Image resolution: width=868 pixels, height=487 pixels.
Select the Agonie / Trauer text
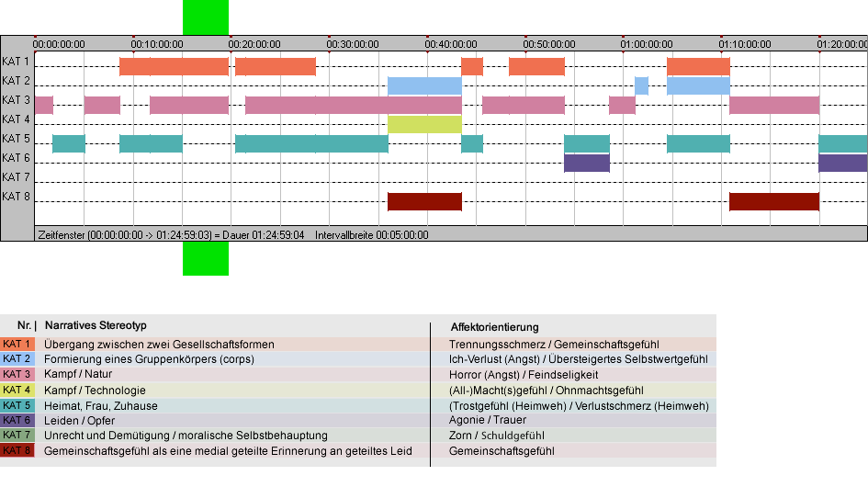[487, 420]
